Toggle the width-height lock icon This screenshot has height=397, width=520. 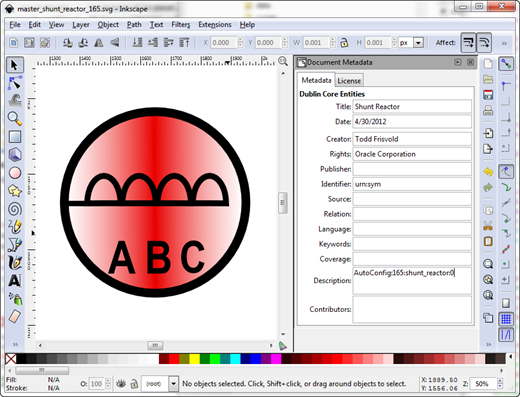click(x=344, y=43)
